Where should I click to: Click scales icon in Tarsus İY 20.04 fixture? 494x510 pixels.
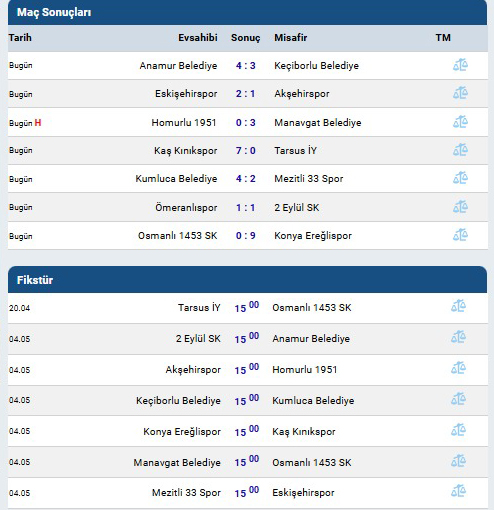(458, 306)
